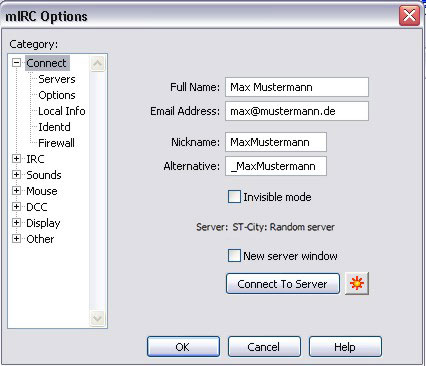
Task: Collapse the Connect category
Action: (16, 63)
